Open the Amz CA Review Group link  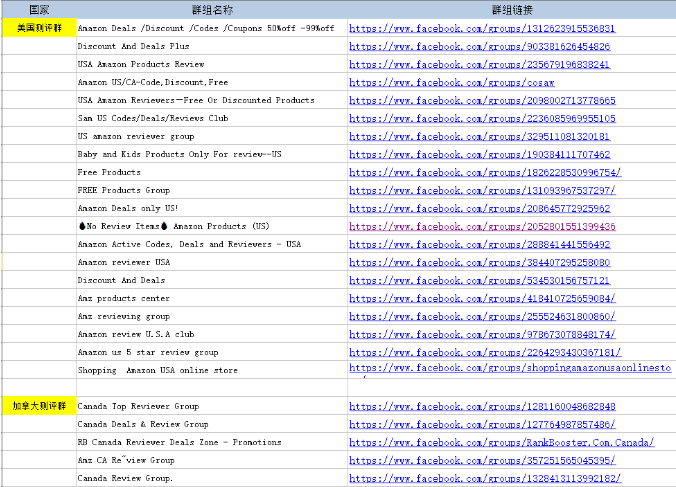482,461
